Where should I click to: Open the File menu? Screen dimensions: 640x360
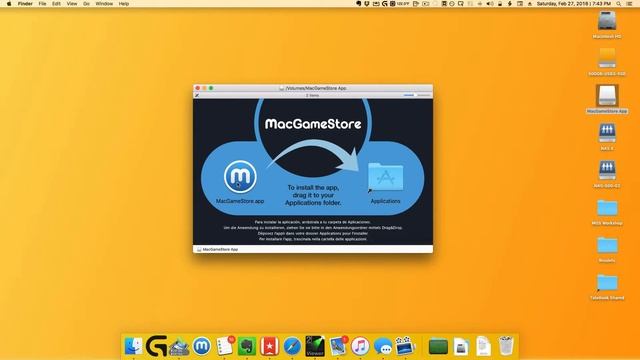point(42,4)
